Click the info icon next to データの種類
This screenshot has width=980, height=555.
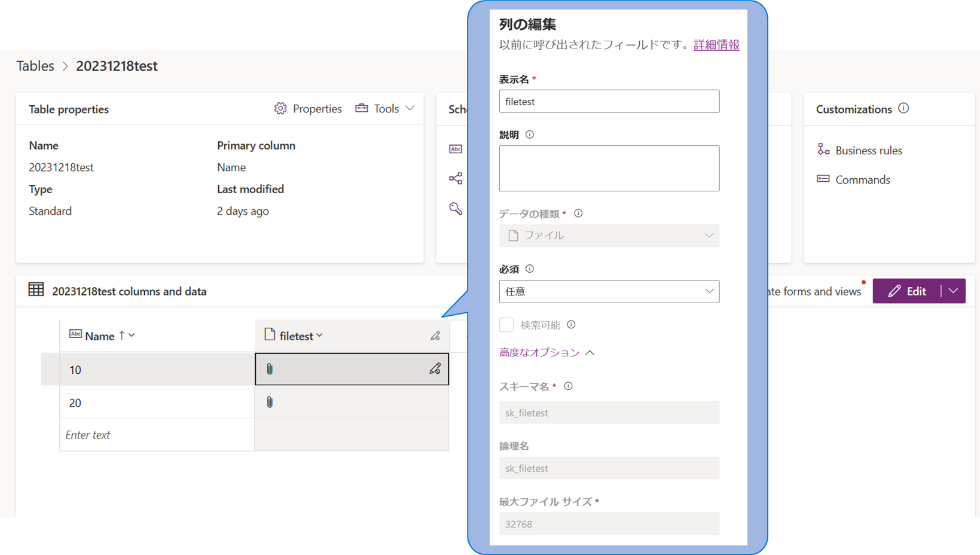click(x=578, y=214)
